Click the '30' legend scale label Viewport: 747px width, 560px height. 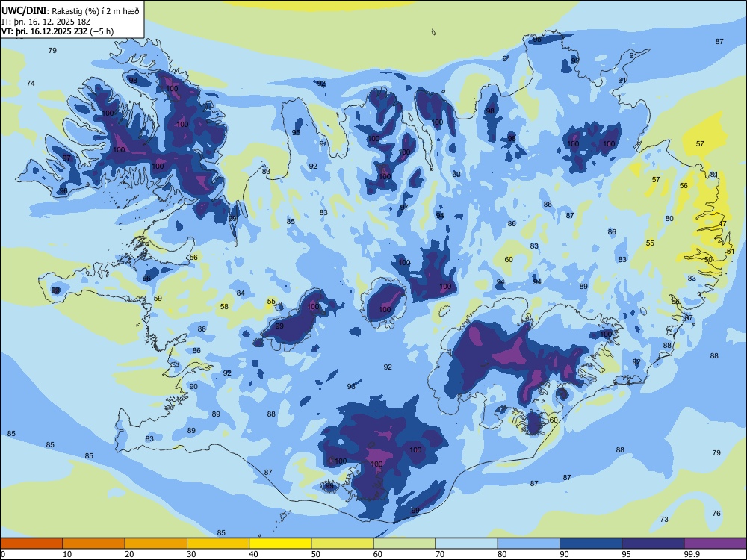coord(191,554)
